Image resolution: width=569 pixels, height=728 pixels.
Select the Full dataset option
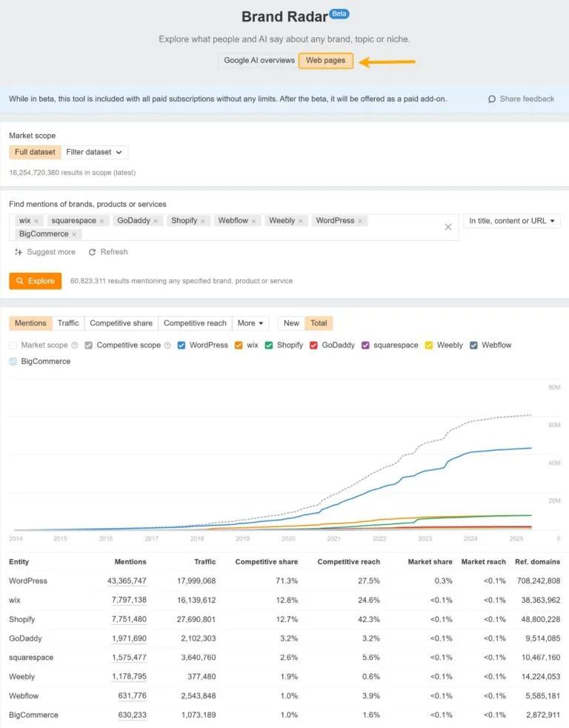35,152
